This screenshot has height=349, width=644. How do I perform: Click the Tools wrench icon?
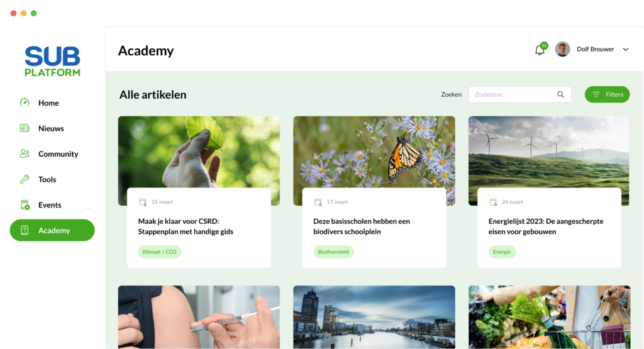[25, 179]
